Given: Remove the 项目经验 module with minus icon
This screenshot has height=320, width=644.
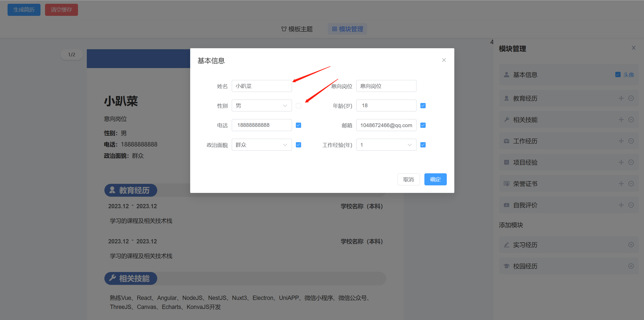Looking at the screenshot, I should 631,162.
